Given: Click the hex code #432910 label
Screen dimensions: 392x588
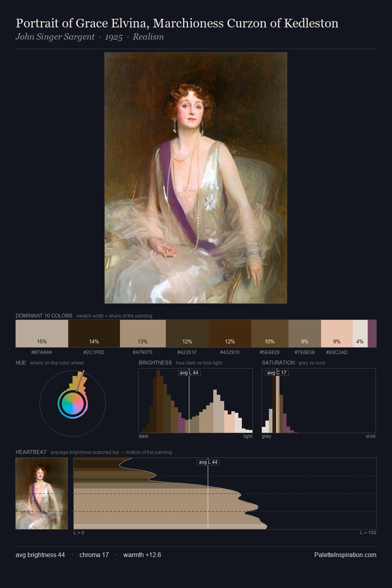Looking at the screenshot, I should coord(230,352).
